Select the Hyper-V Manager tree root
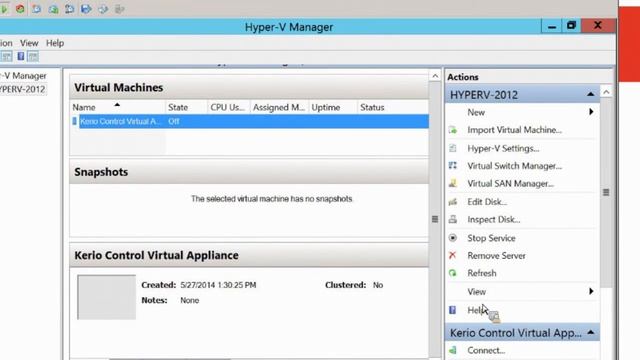 (x=23, y=76)
